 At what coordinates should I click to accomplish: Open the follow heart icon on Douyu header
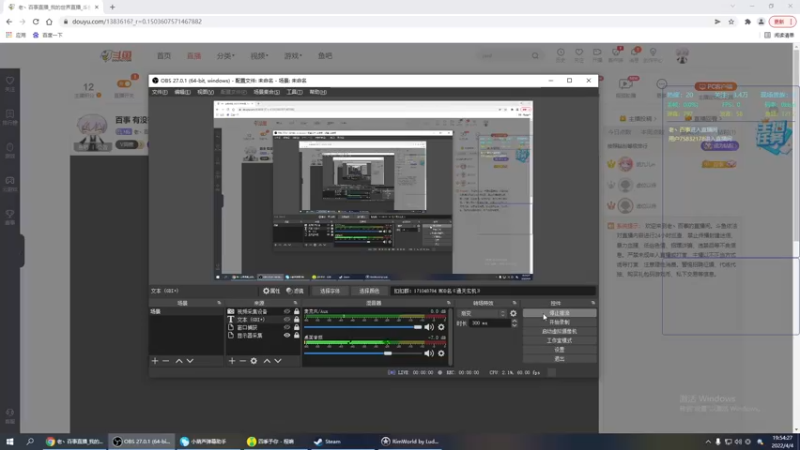coord(579,55)
